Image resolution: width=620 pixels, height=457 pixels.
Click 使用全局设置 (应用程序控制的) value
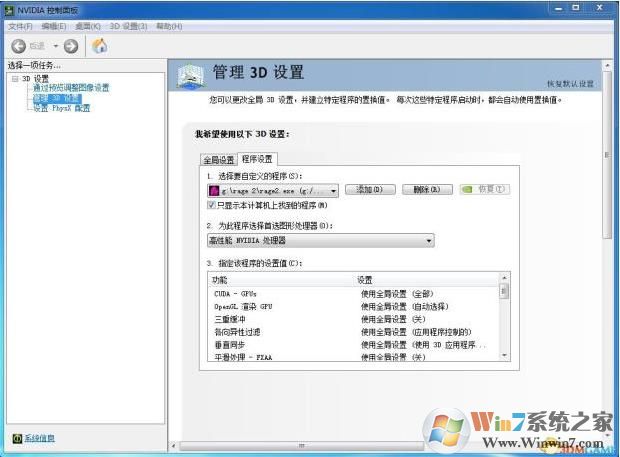(x=416, y=332)
